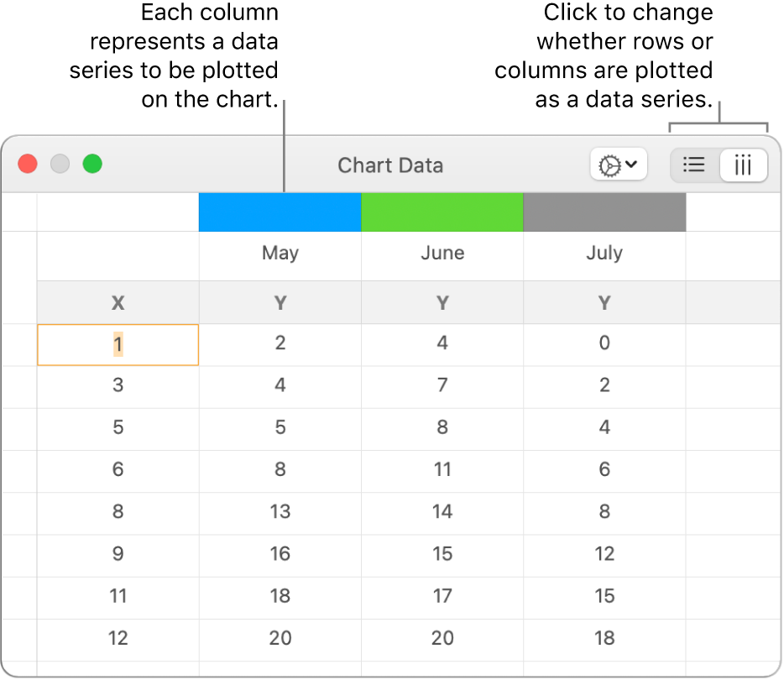The width and height of the screenshot is (784, 680).
Task: Minimize the Chart Data window
Action: (60, 165)
